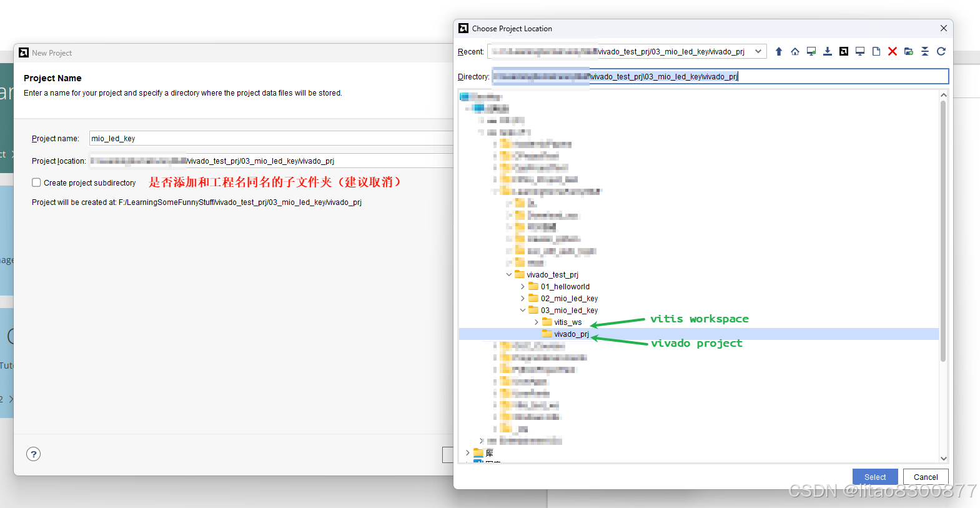The width and height of the screenshot is (980, 508).
Task: Open help in New Project window
Action: tap(34, 454)
